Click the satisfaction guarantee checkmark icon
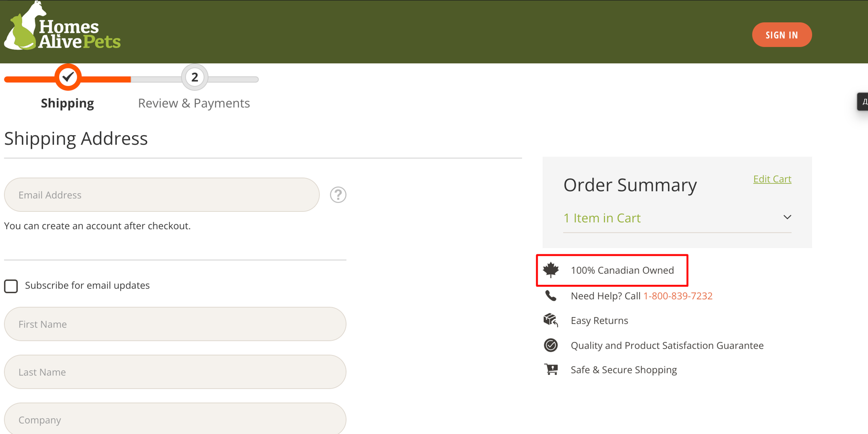Image resolution: width=868 pixels, height=434 pixels. click(x=551, y=345)
